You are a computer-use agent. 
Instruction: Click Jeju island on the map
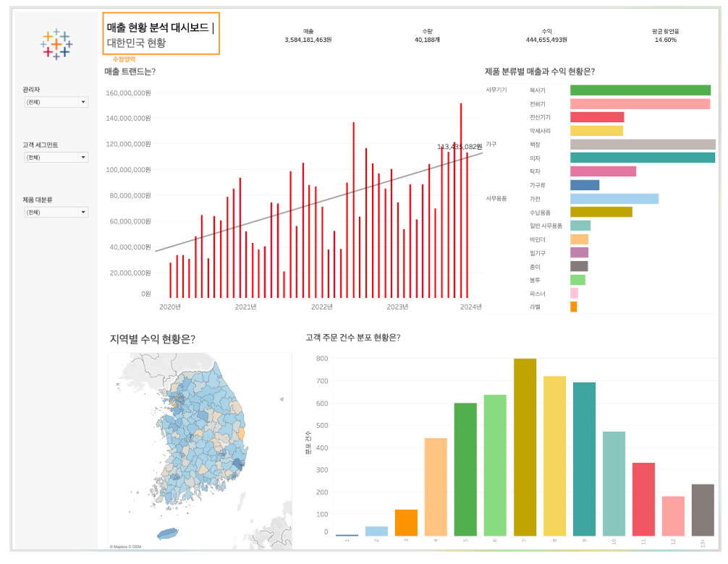click(167, 535)
